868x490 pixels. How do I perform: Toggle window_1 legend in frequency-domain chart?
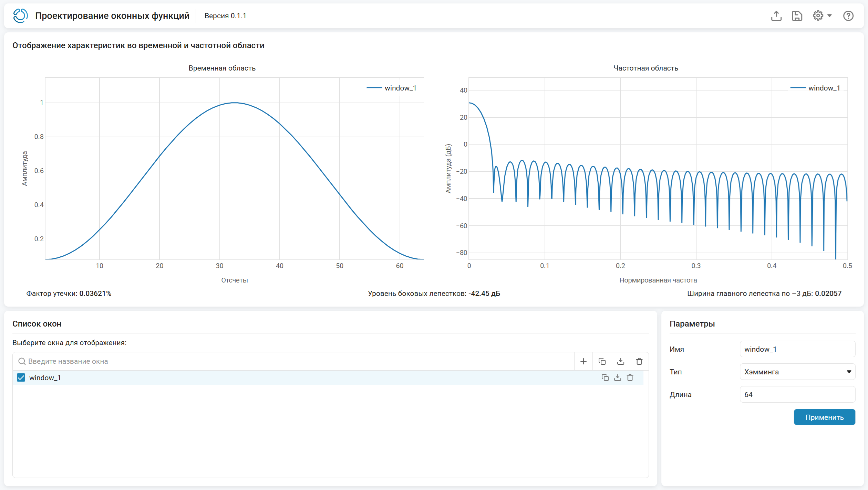[815, 88]
